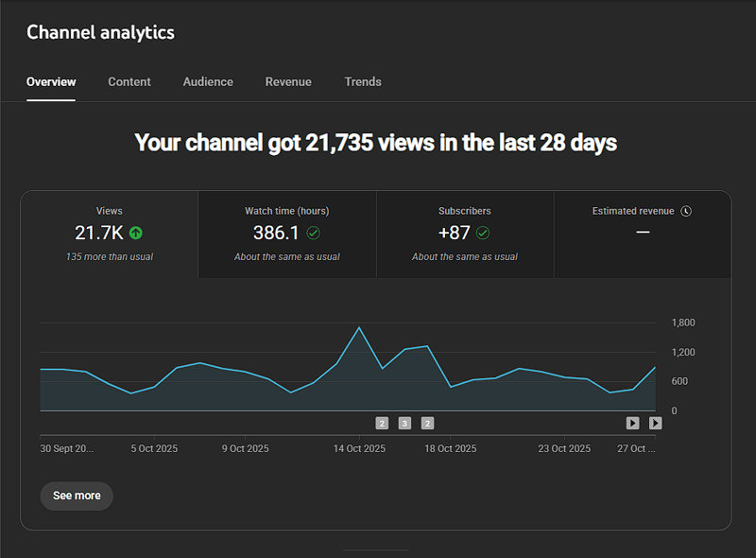The width and height of the screenshot is (756, 558).
Task: Go to the Revenue tab
Action: tap(288, 82)
